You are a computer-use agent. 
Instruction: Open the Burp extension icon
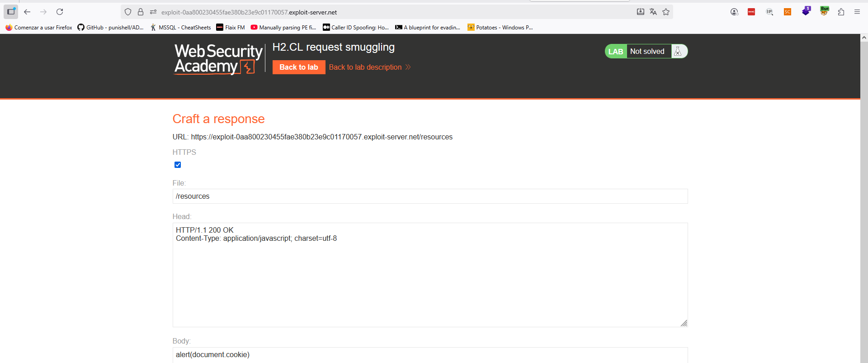click(x=824, y=12)
